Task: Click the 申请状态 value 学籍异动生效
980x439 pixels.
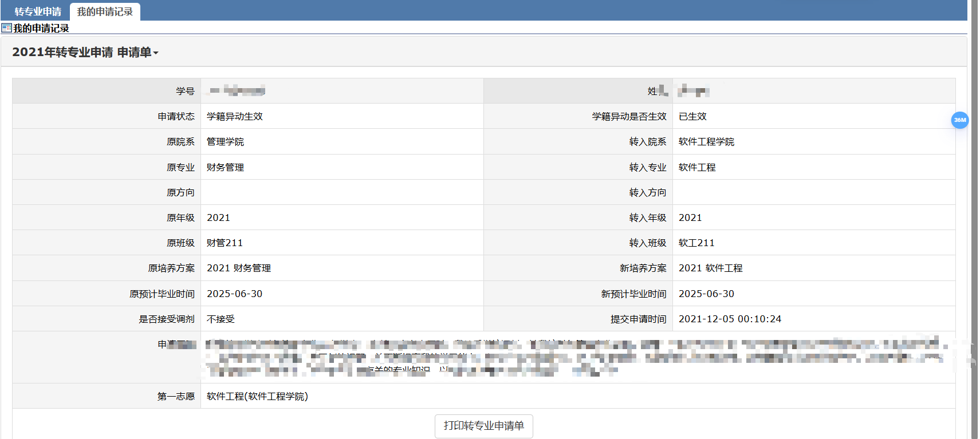Action: tap(234, 116)
